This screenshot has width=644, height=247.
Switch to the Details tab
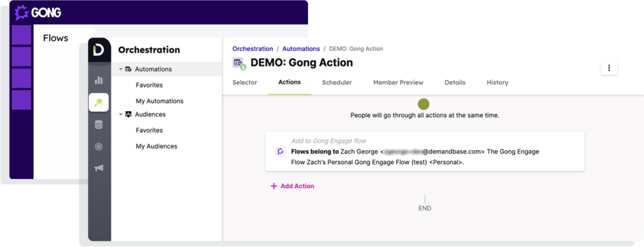[x=455, y=82]
